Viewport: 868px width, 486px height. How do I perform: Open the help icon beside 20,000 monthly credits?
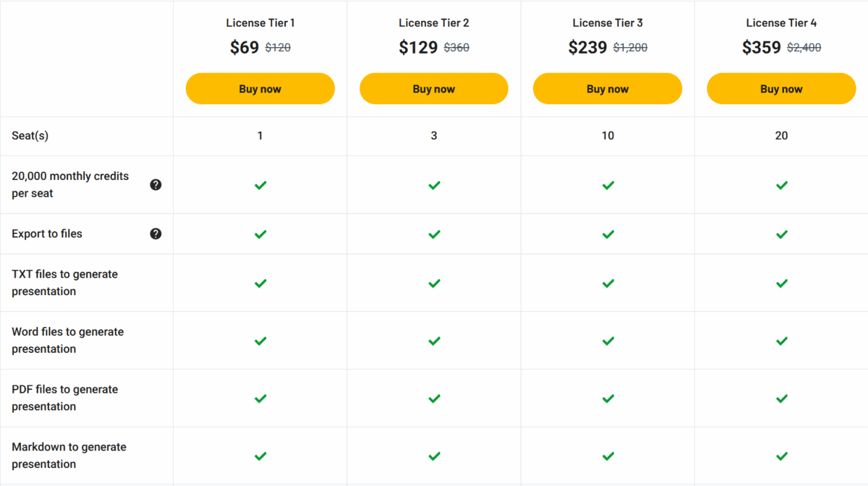[x=156, y=184]
